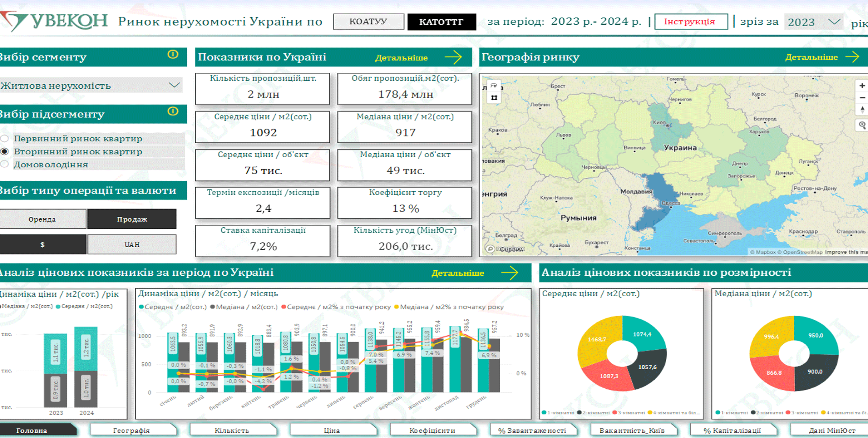Image resolution: width=868 pixels, height=438 pixels.
Task: Open the Кількість tab
Action: pos(233,430)
